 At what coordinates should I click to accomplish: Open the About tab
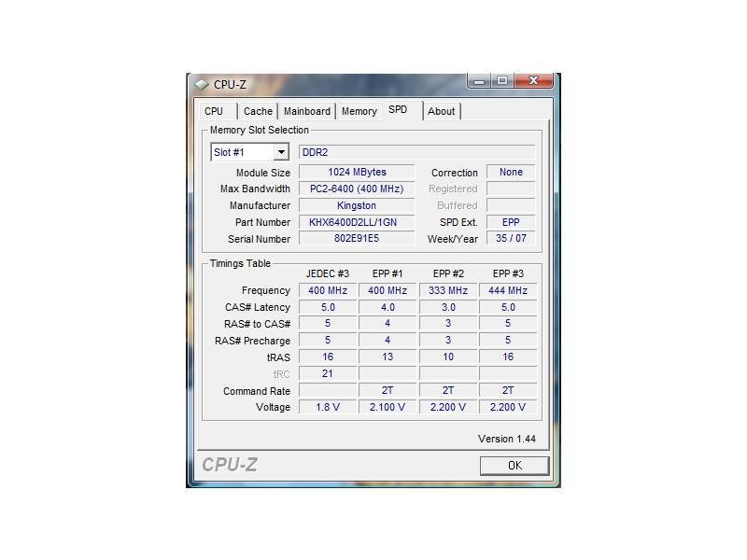coord(441,111)
